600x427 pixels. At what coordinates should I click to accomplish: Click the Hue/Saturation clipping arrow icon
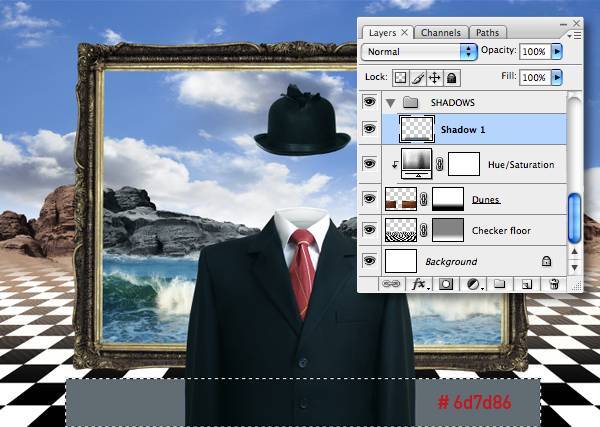tap(395, 165)
